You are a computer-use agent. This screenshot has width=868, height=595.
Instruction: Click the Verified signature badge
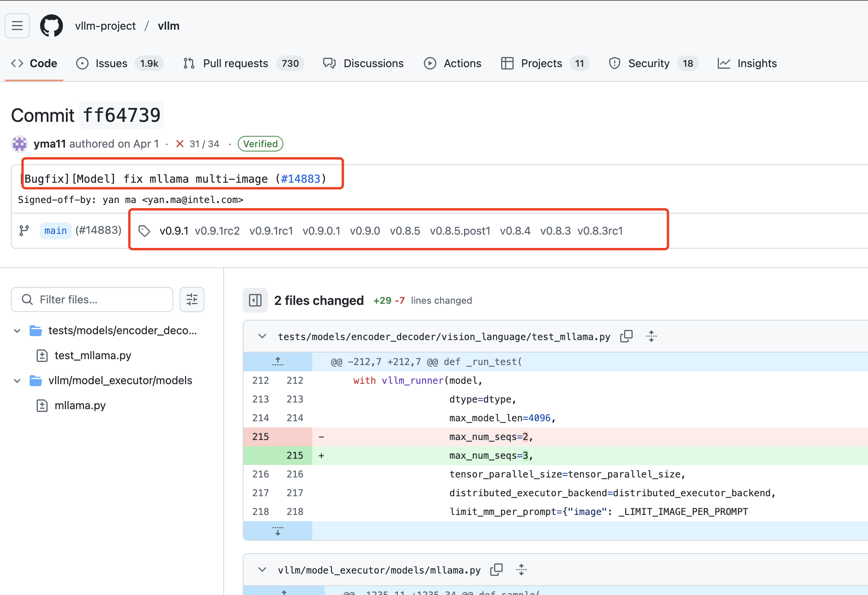[260, 144]
